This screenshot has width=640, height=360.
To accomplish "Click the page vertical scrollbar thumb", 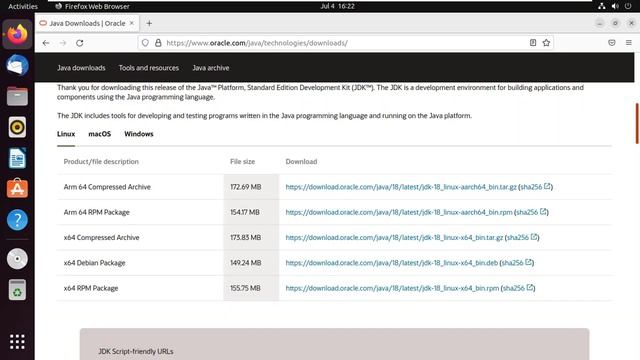I will [637, 124].
